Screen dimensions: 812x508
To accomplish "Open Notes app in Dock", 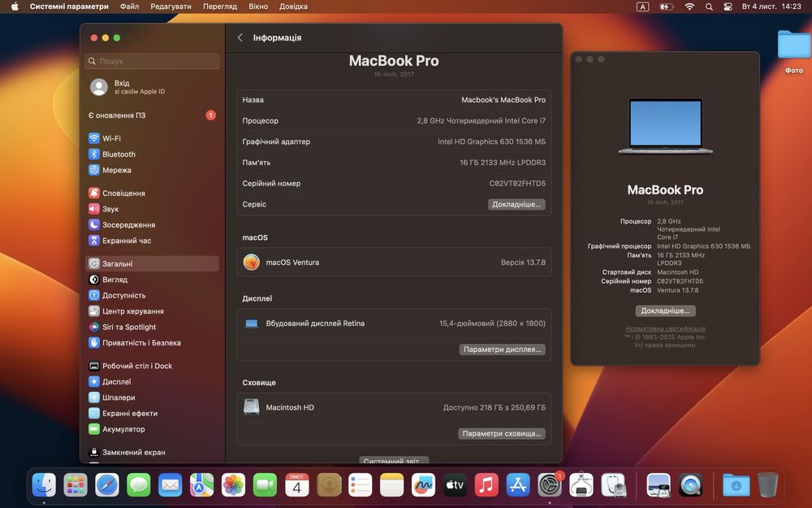I will [x=391, y=485].
